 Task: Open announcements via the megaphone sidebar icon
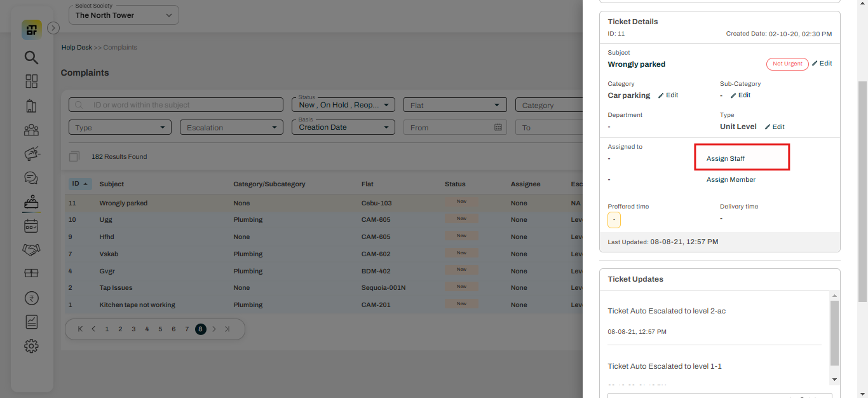click(x=31, y=153)
